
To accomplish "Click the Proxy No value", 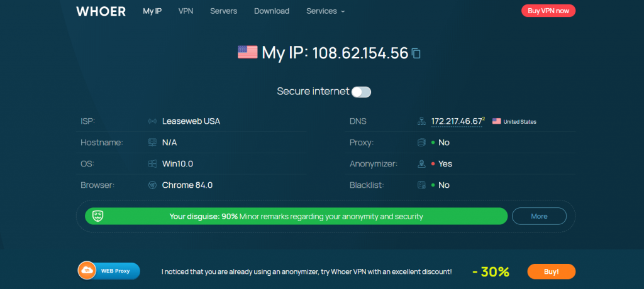I will [x=444, y=143].
